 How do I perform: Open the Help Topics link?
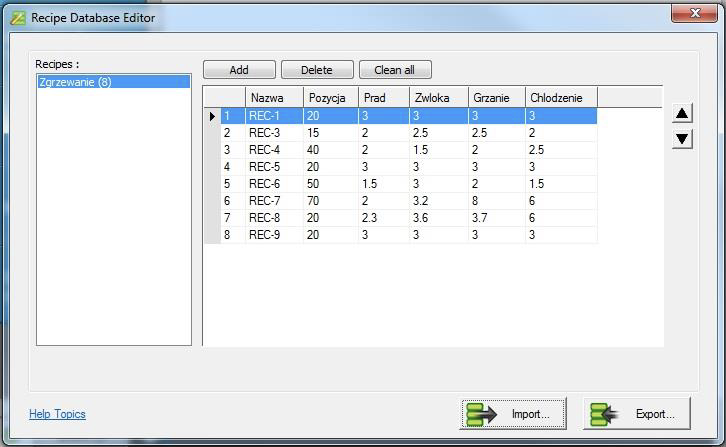pos(57,414)
